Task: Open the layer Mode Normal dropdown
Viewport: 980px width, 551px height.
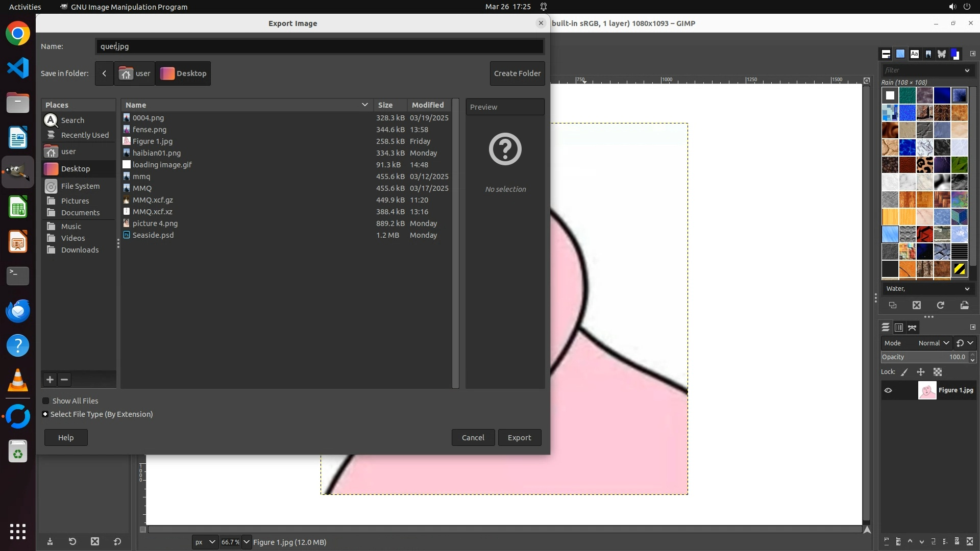Action: tap(933, 343)
